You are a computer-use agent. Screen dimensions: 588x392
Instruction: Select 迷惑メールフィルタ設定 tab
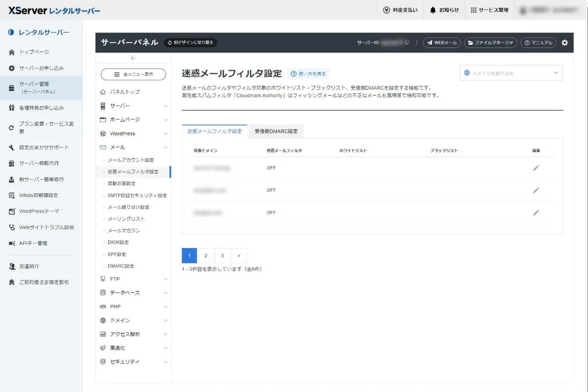pos(215,131)
